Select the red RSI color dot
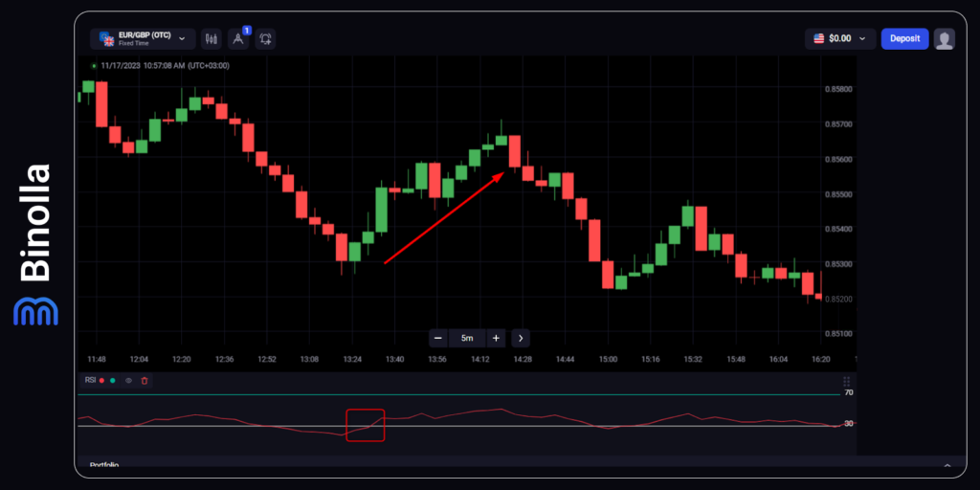 (x=101, y=380)
